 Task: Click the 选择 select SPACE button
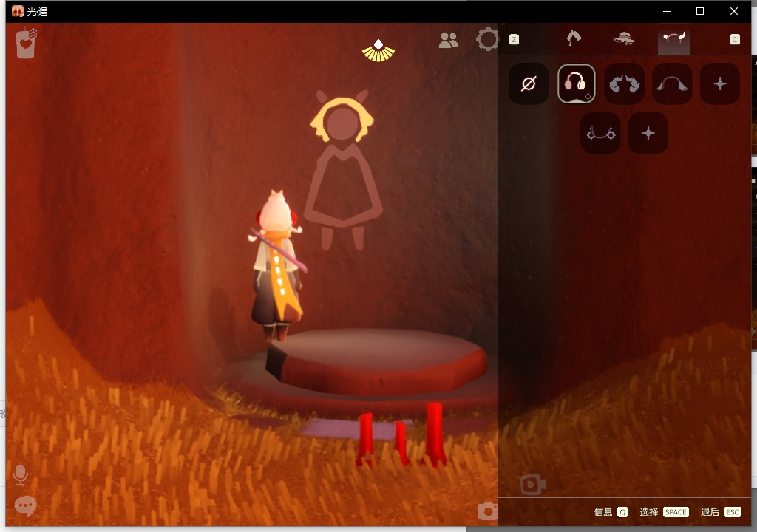coord(664,512)
